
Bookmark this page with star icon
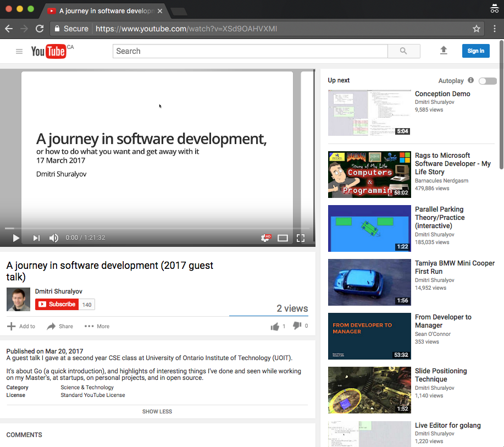coord(477,29)
